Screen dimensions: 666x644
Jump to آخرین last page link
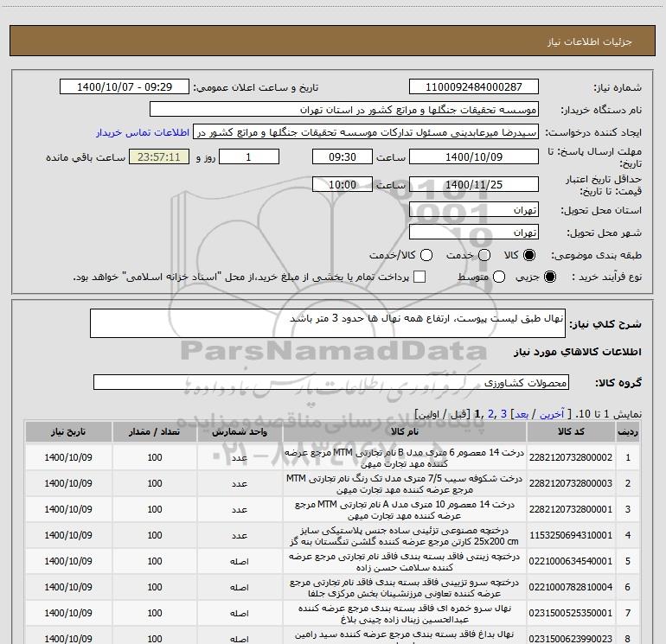tap(551, 414)
